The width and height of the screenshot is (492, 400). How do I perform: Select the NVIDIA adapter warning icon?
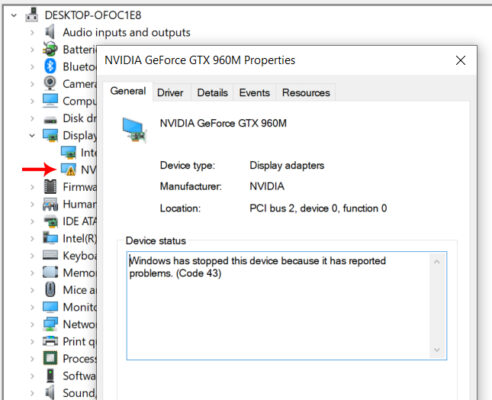[68, 170]
